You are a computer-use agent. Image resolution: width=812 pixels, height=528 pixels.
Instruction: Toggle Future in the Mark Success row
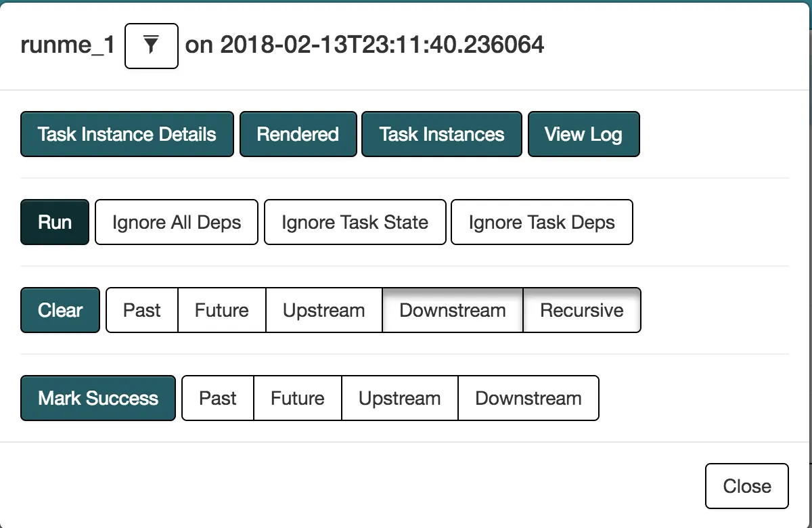(x=298, y=398)
